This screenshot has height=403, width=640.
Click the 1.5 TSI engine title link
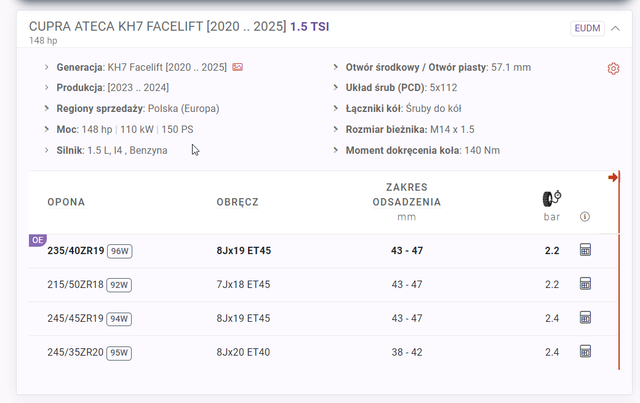point(309,27)
